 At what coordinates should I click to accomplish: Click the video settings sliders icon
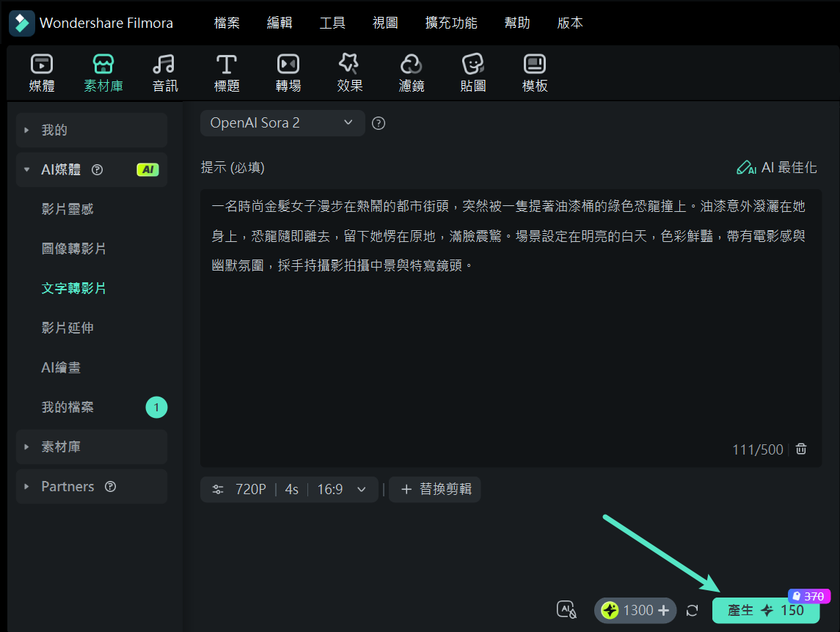[x=217, y=488]
